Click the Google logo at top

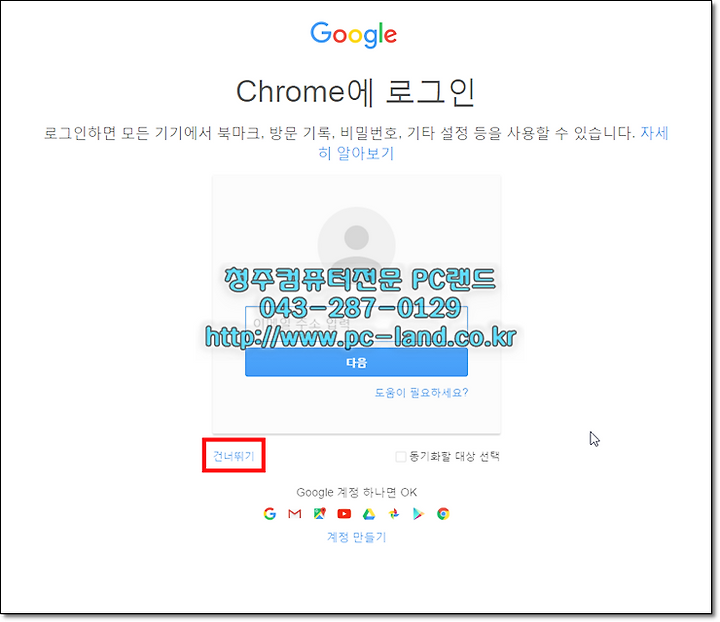354,34
